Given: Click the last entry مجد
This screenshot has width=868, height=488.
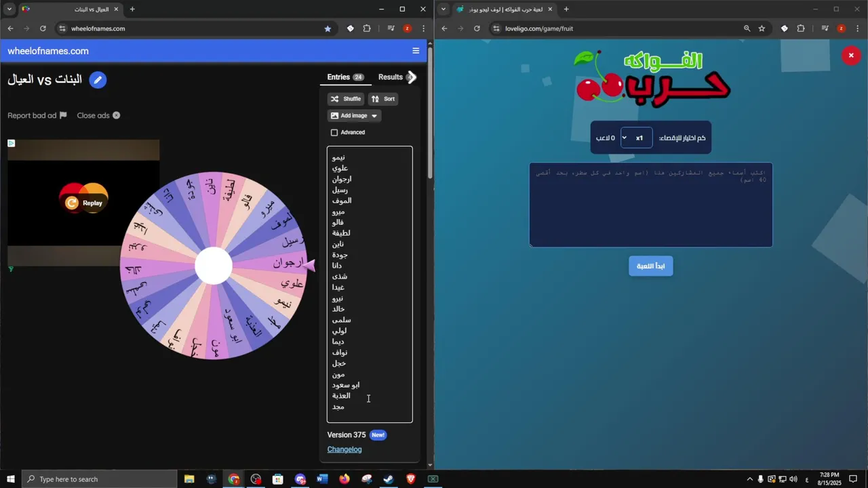Looking at the screenshot, I should click(338, 407).
